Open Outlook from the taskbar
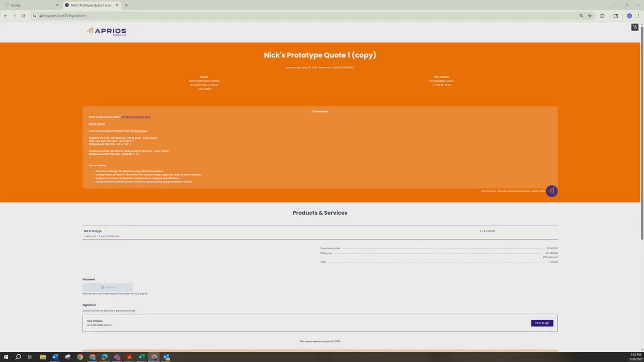 pyautogui.click(x=167, y=357)
